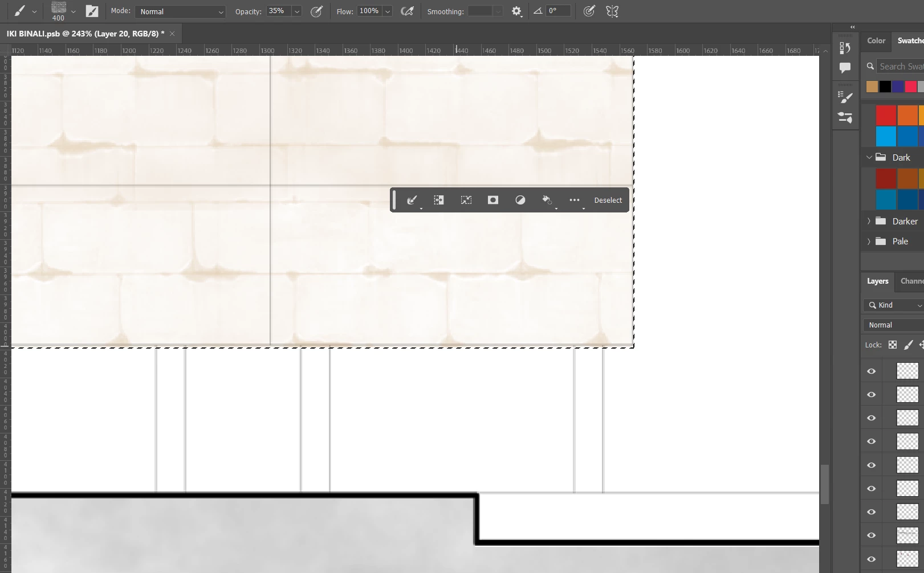This screenshot has height=573, width=924.
Task: Grab the contextual task bar handle
Action: [x=394, y=200]
